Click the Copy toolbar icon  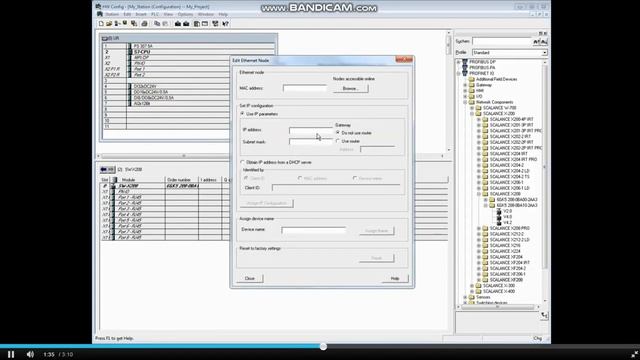tap(157, 24)
